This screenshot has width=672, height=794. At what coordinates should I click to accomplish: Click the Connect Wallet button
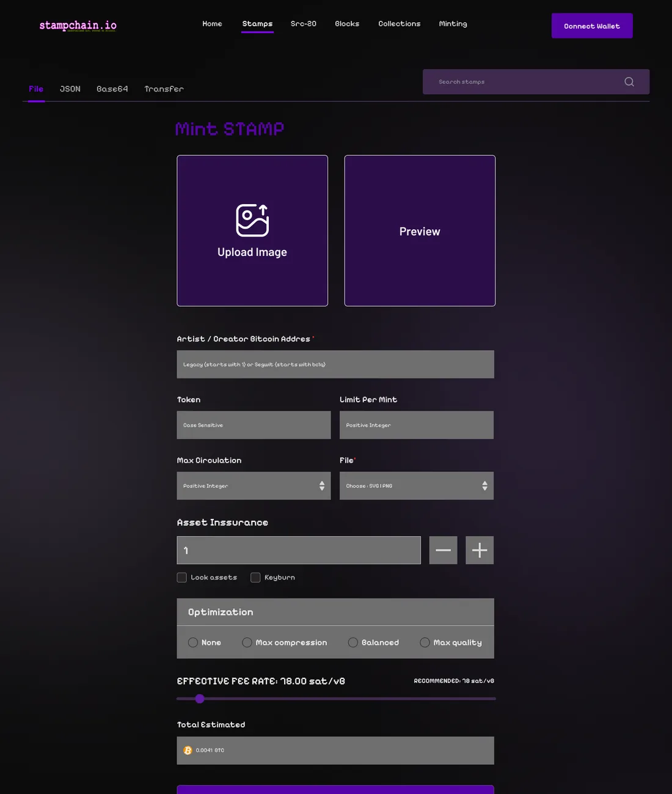[x=592, y=26]
